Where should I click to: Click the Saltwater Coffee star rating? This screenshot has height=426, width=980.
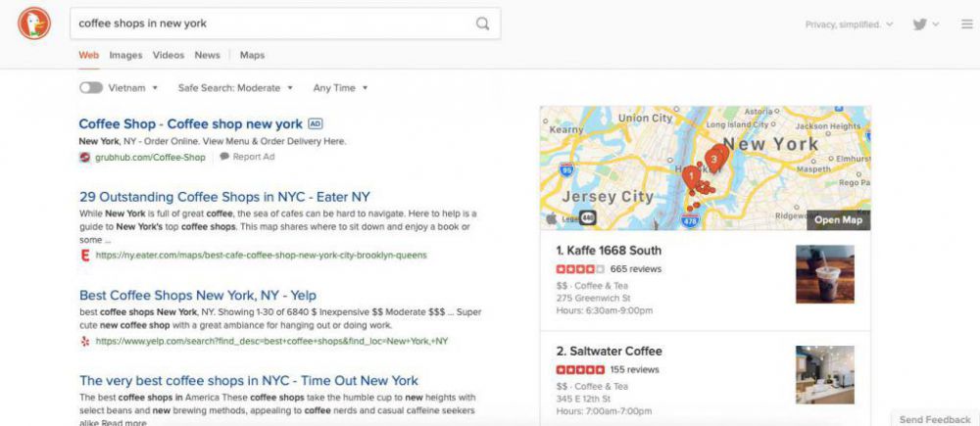[x=580, y=370]
